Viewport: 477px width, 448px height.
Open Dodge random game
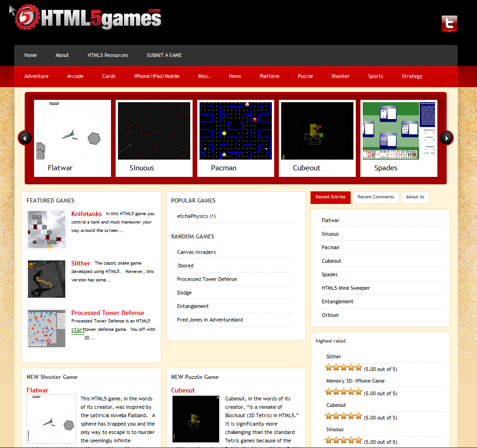[184, 293]
